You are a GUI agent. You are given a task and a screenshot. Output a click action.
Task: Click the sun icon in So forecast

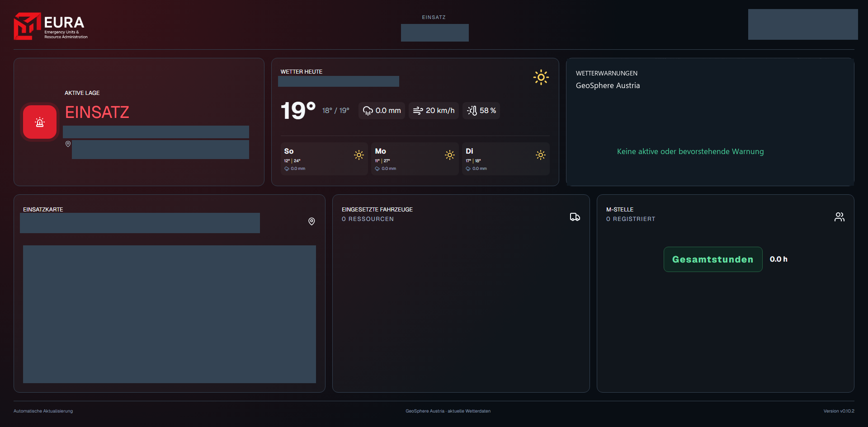point(359,155)
